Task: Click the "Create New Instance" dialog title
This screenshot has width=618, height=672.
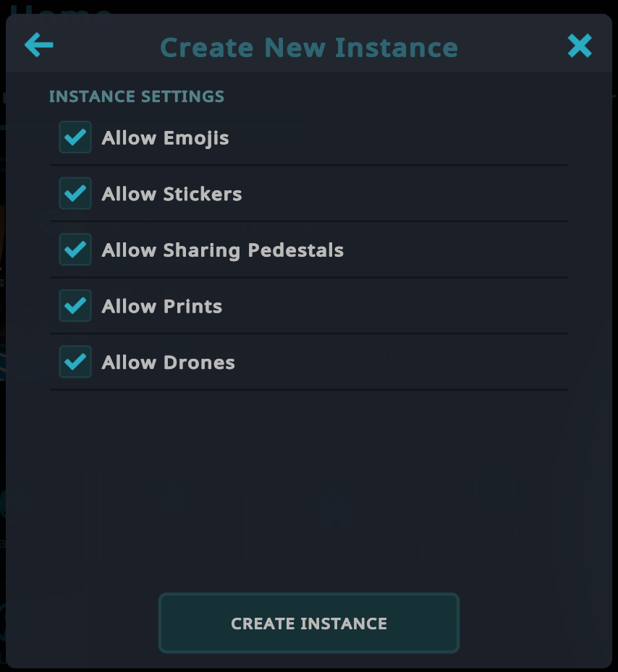Action: tap(309, 47)
